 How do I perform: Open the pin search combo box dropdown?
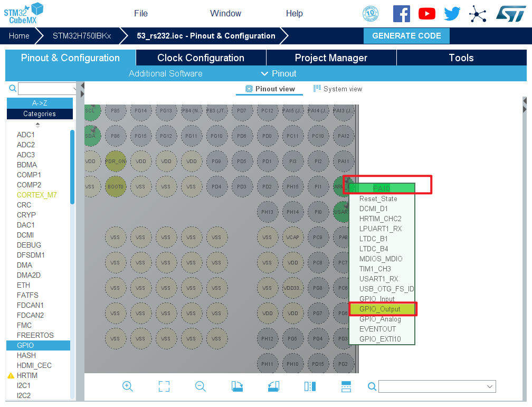(489, 387)
